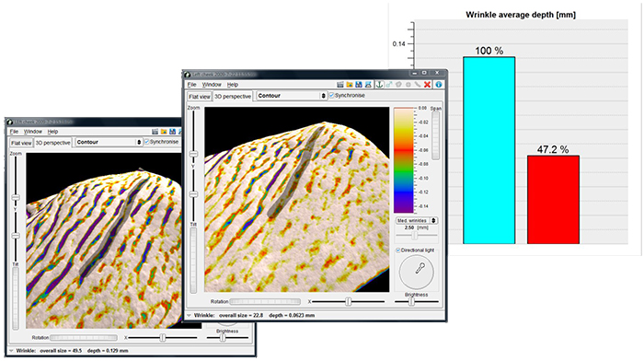This screenshot has width=644, height=361.
Task: Open image folder icon in back window toolbar
Action: (x=164, y=132)
